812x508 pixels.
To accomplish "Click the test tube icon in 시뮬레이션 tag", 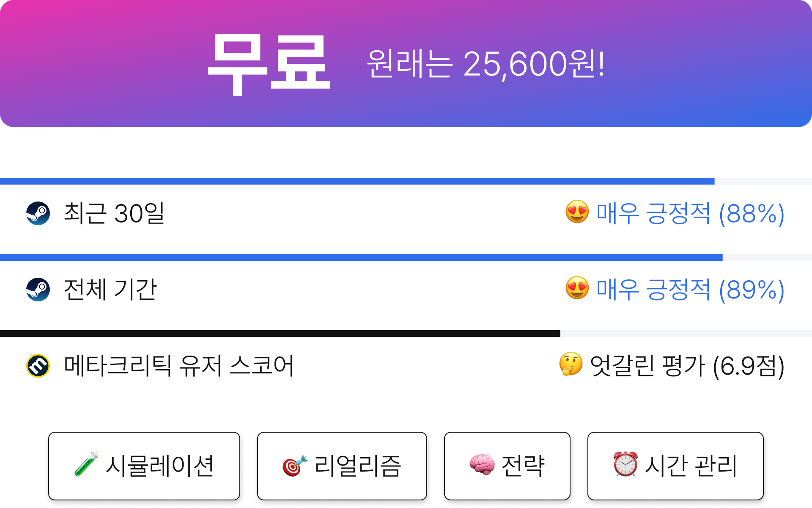I will tap(86, 464).
